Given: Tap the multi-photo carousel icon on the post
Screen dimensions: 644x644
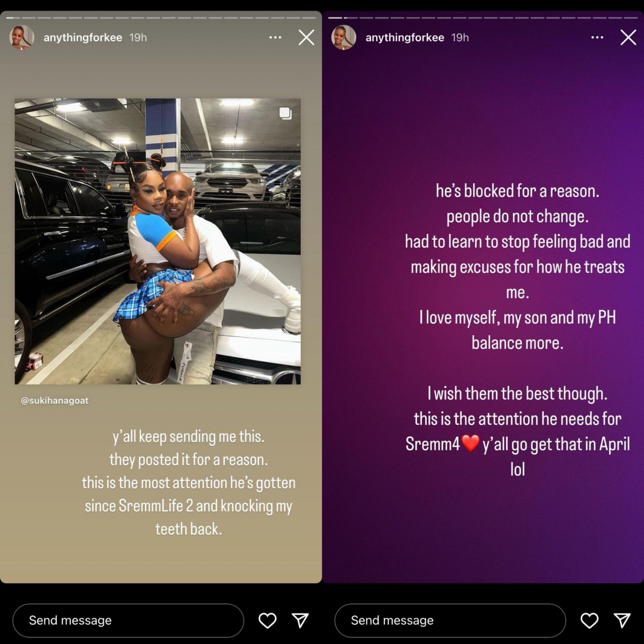Looking at the screenshot, I should 286,113.
